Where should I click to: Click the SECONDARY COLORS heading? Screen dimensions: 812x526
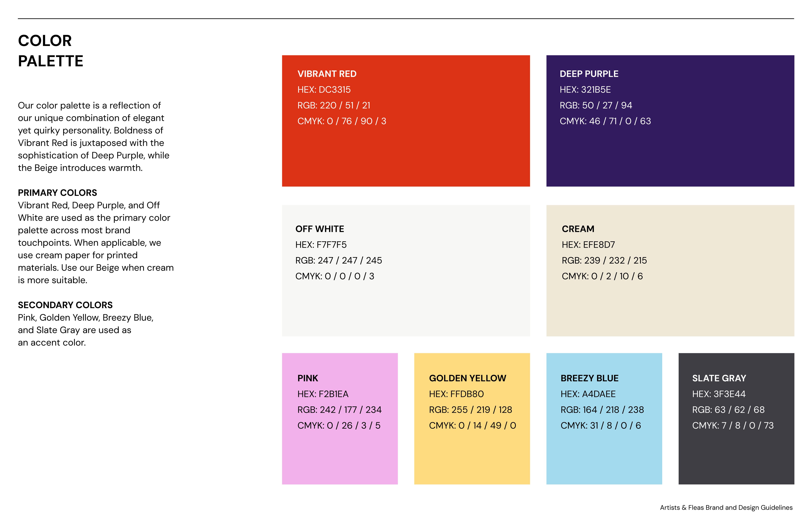click(x=65, y=305)
